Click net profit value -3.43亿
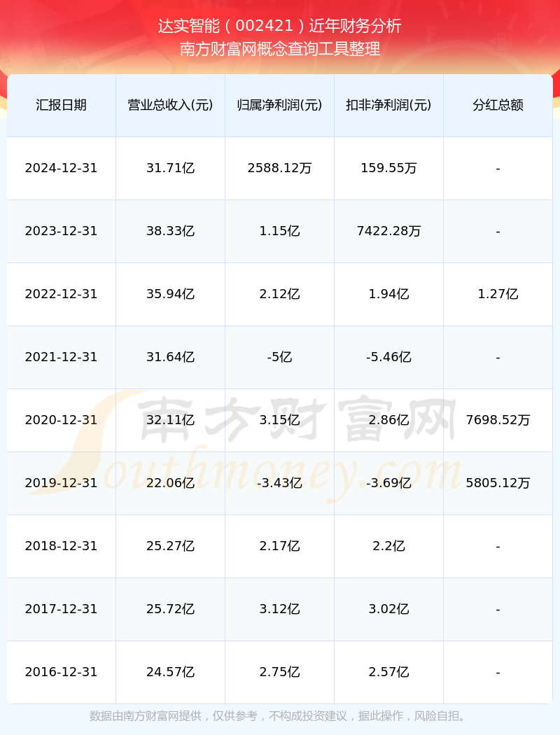This screenshot has width=560, height=735. coord(280,483)
